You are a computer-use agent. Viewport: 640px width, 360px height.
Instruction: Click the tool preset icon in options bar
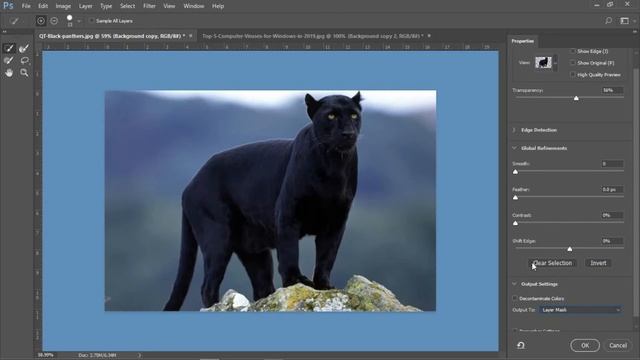pyautogui.click(x=15, y=21)
